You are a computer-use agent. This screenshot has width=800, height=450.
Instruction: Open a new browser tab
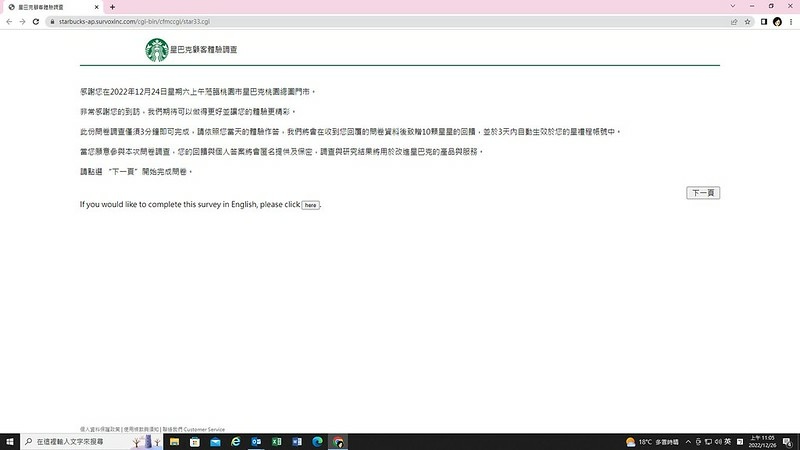[112, 7]
